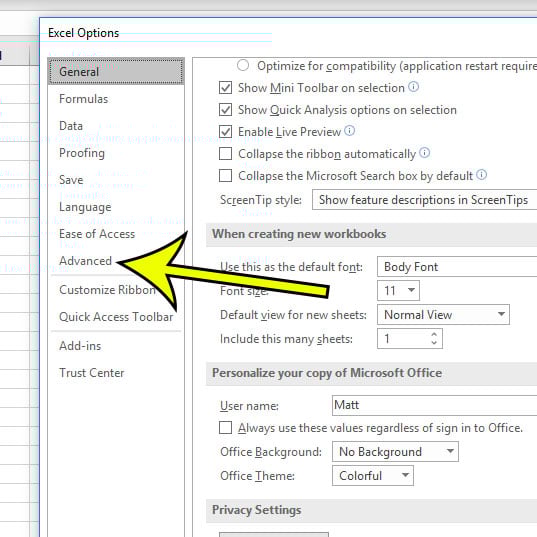Enable Collapse the ribbon automatically
The image size is (537, 537).
(225, 154)
